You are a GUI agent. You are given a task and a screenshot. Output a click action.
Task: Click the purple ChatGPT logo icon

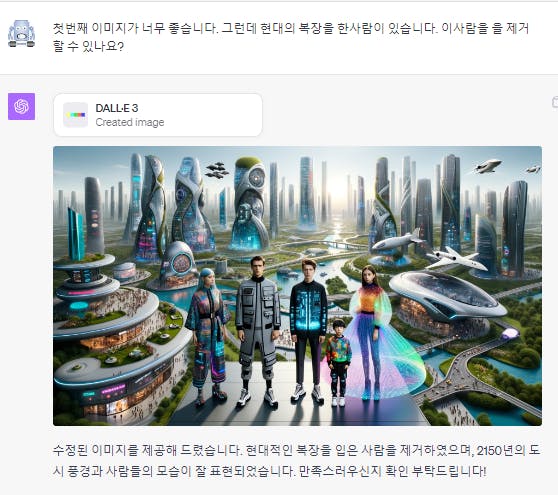(21, 106)
